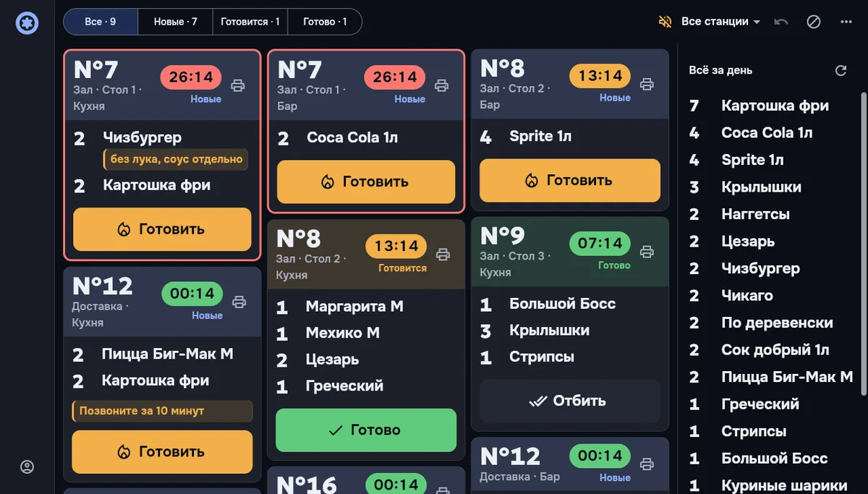Click note 'без лука, соус отдельно'

click(x=176, y=159)
